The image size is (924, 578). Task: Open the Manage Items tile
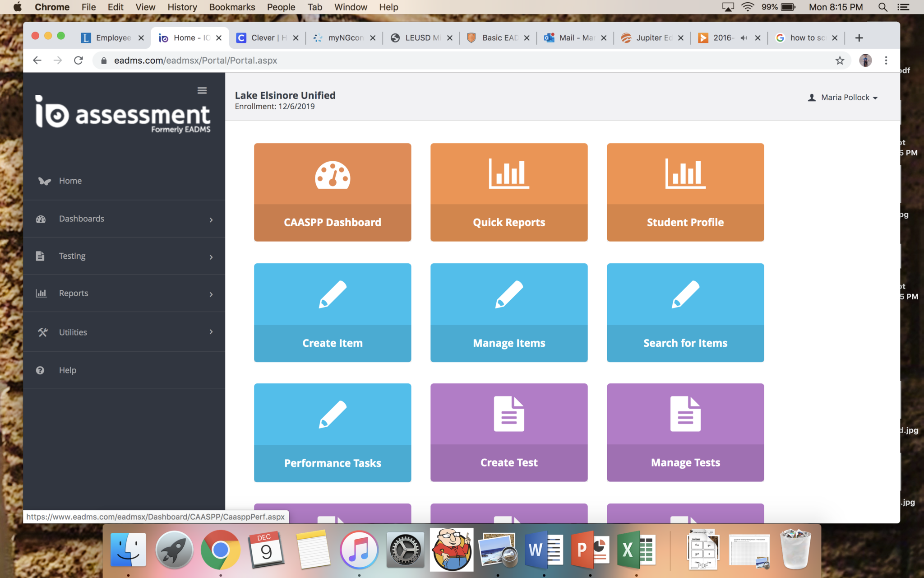coord(508,312)
